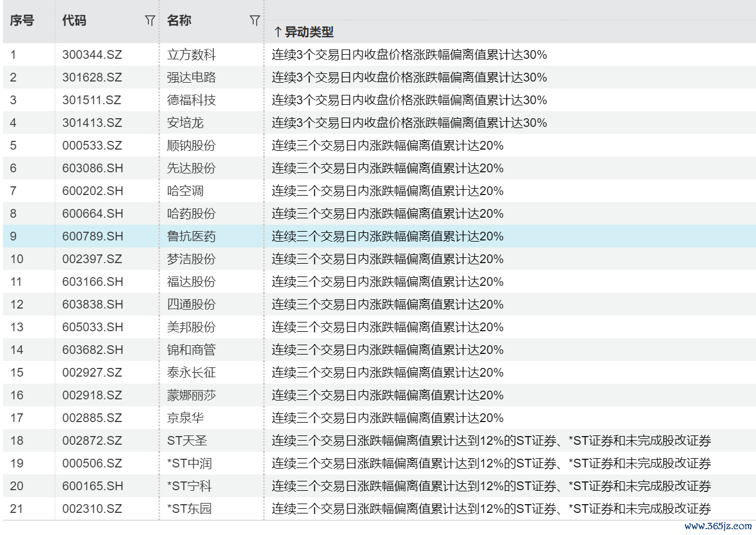Select stock name 哈空调
Viewport: 756px width, 535px height.
186,191
